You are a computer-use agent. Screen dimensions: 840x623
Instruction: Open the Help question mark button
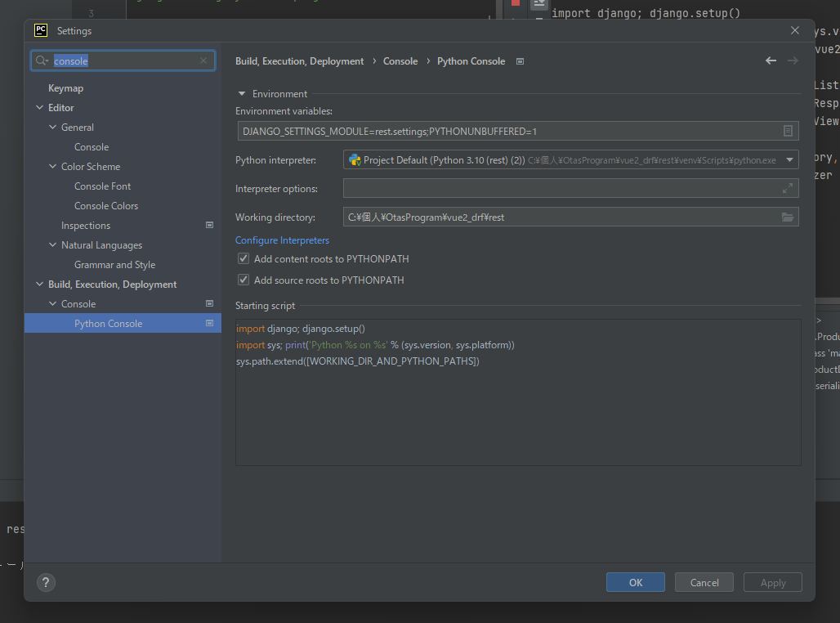46,582
